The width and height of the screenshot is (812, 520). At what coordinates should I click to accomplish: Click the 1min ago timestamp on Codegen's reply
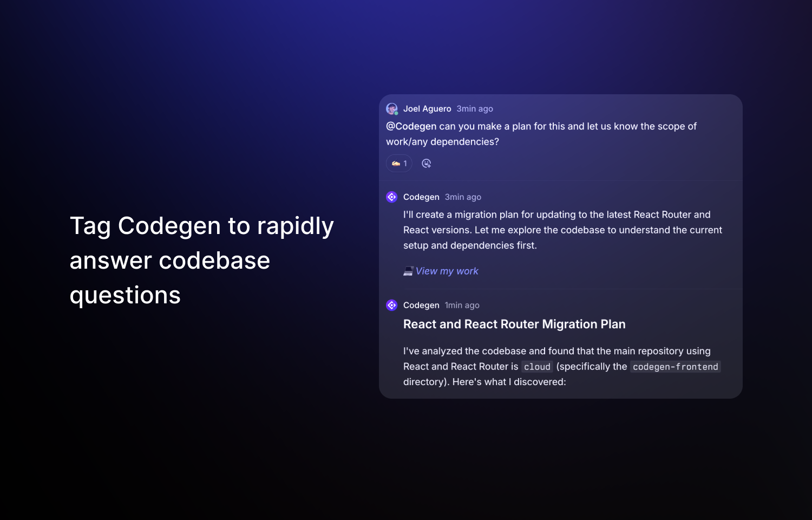(x=462, y=305)
